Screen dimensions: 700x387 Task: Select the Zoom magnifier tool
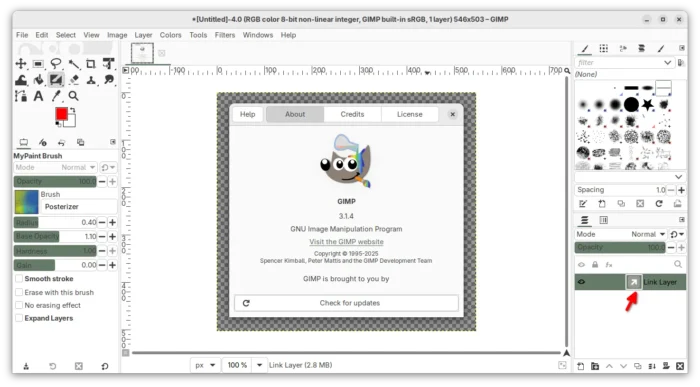(x=74, y=96)
